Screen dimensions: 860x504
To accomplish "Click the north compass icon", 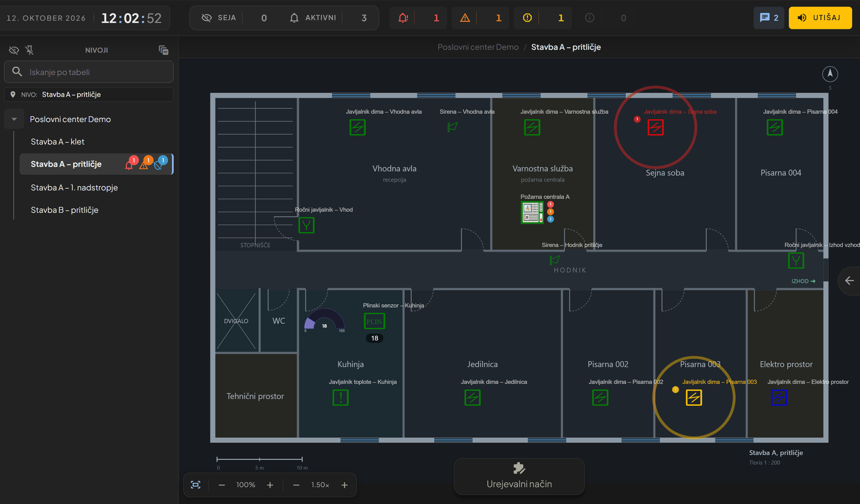I will (x=830, y=74).
